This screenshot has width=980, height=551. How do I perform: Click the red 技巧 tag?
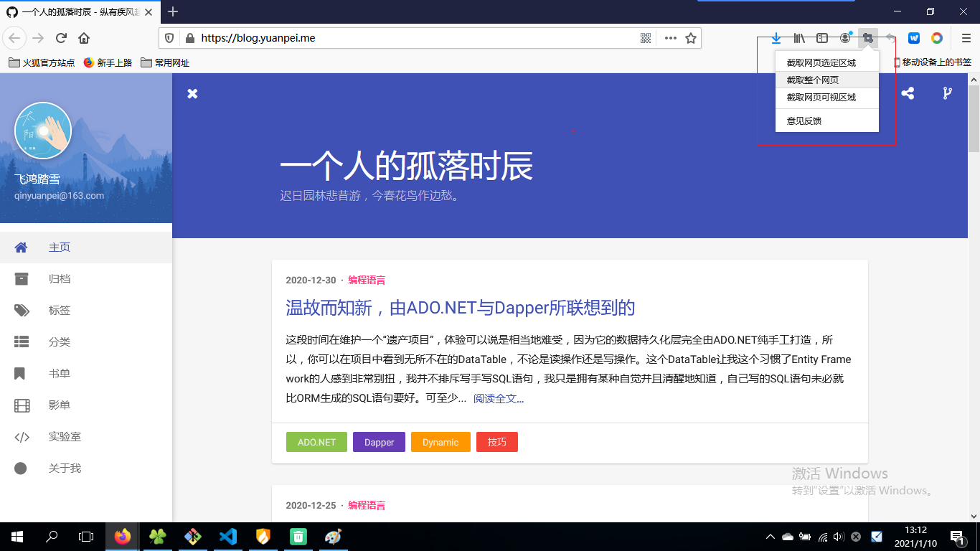(x=497, y=442)
